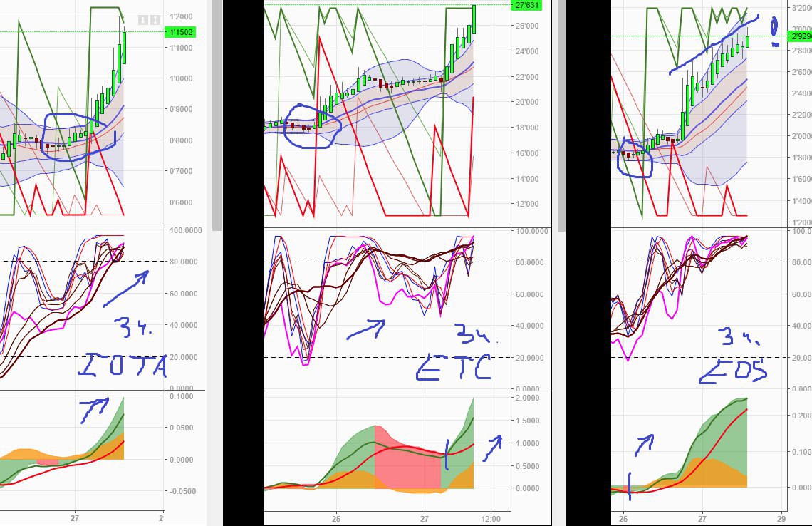Click the vertical auto-scale icon in IOTA chart

155,20
